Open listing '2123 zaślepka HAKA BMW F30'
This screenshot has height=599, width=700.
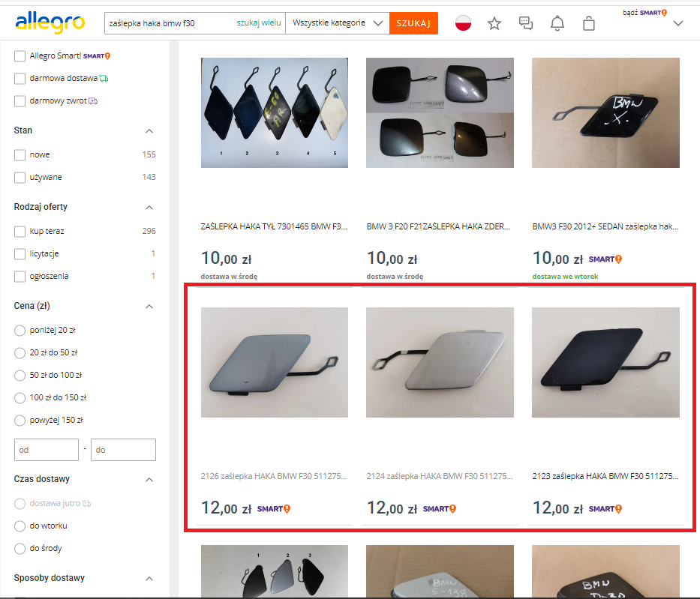click(605, 476)
